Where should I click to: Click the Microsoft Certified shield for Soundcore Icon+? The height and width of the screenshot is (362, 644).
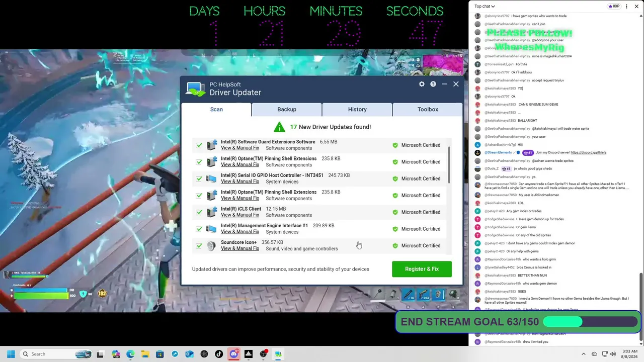pos(395,246)
